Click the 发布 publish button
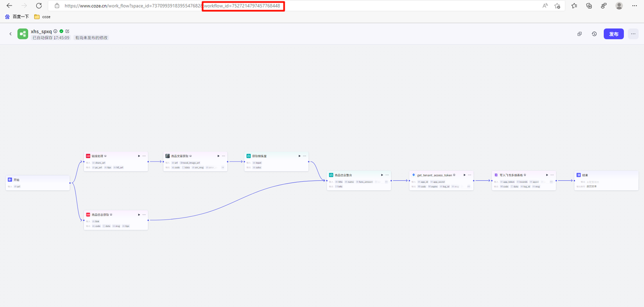Screen dimensions: 644x307 (x=613, y=34)
